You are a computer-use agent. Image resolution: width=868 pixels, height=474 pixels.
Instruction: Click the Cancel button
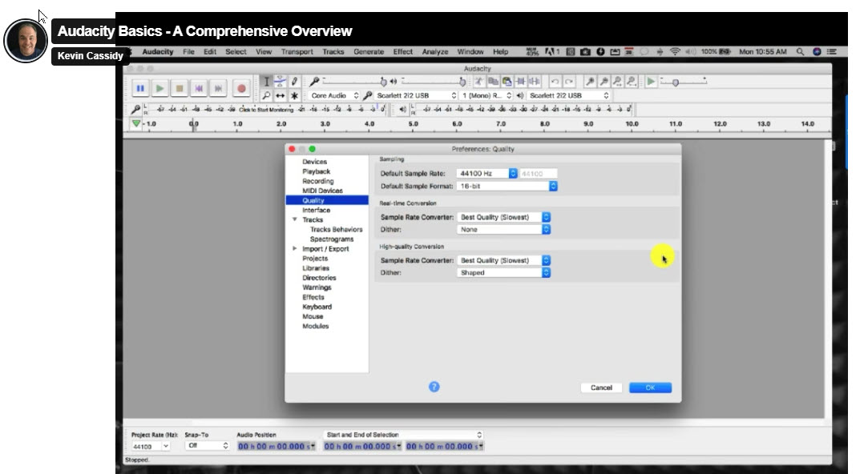pyautogui.click(x=601, y=388)
